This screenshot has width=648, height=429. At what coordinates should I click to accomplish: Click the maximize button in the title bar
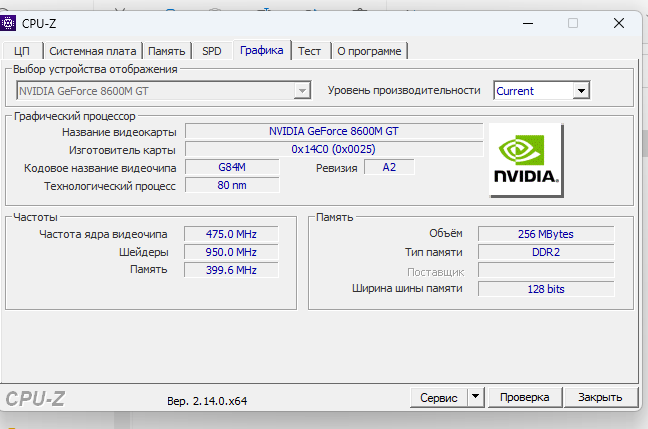(x=573, y=23)
